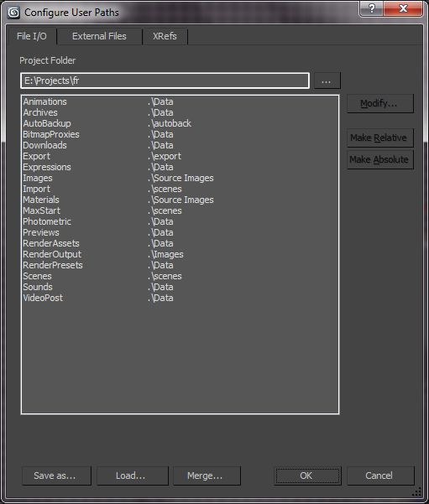Click Make Relative button

point(380,138)
